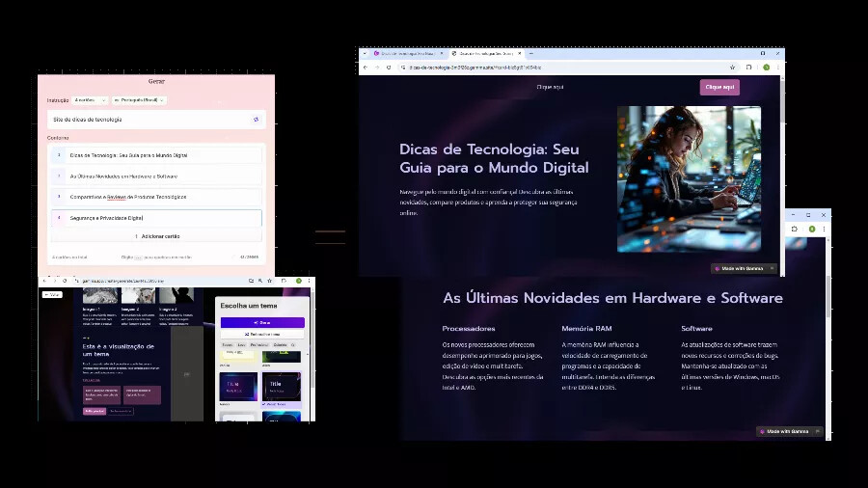Reload page in top-right browser window
The image size is (868, 488).
(x=389, y=68)
